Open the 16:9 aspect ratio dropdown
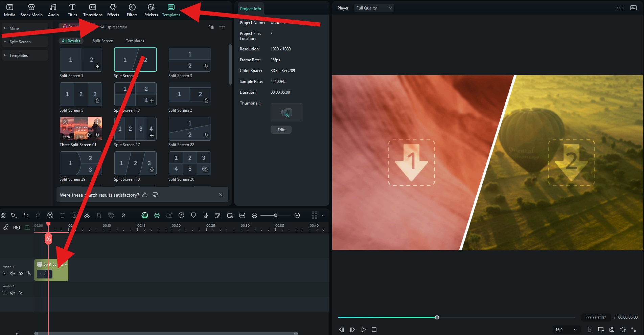The width and height of the screenshot is (644, 335). click(x=566, y=330)
